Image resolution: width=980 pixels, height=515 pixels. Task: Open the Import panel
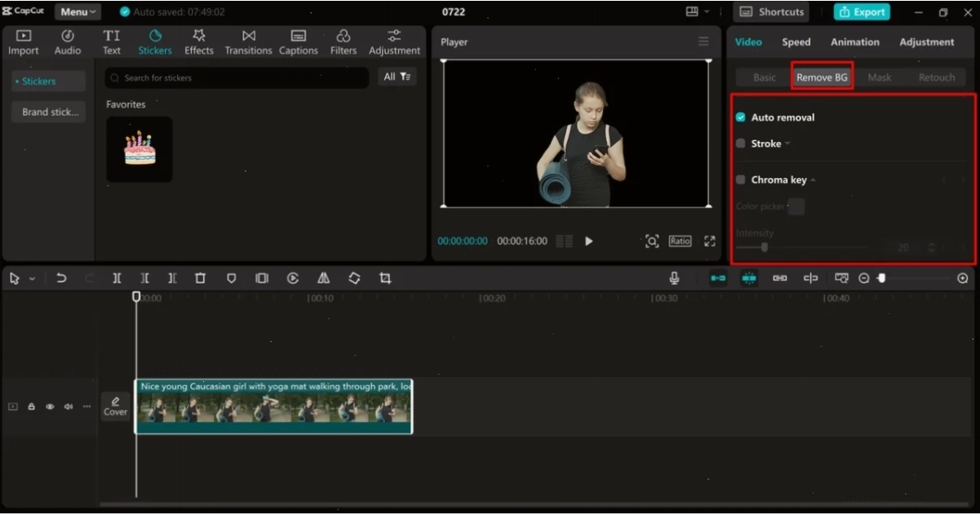(x=24, y=42)
